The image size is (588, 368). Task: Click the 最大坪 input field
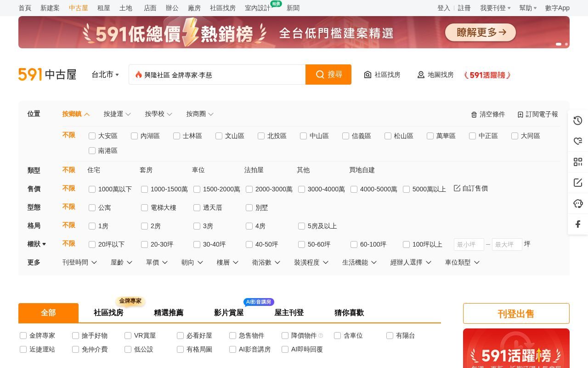pyautogui.click(x=507, y=244)
